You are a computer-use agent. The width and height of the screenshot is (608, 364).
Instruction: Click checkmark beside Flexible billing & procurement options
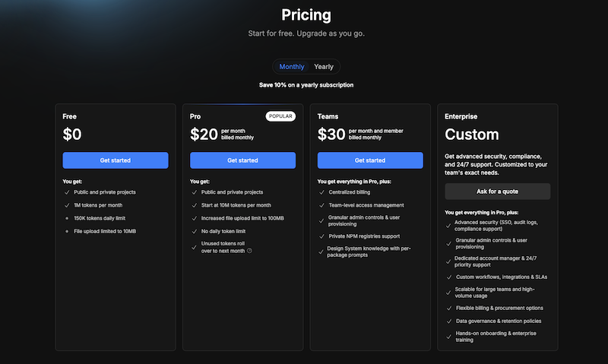tap(449, 309)
